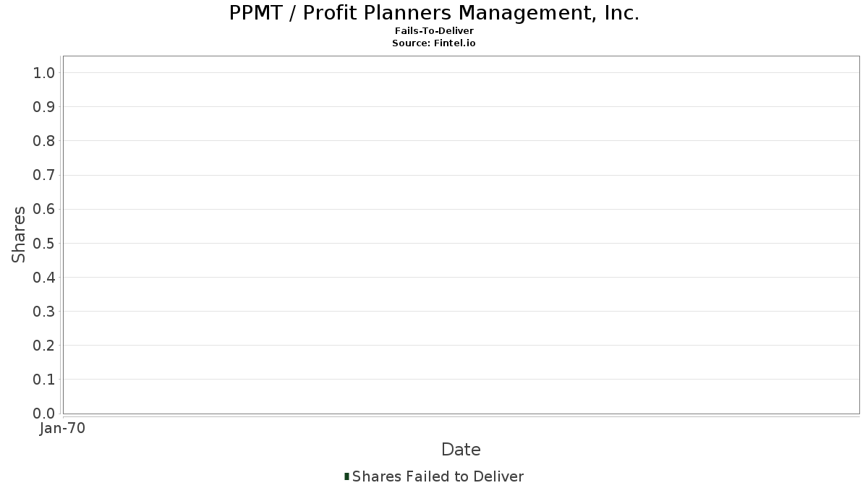The image size is (868, 488).
Task: Click the Source: Fintel.io attribution text
Action: pyautogui.click(x=434, y=43)
